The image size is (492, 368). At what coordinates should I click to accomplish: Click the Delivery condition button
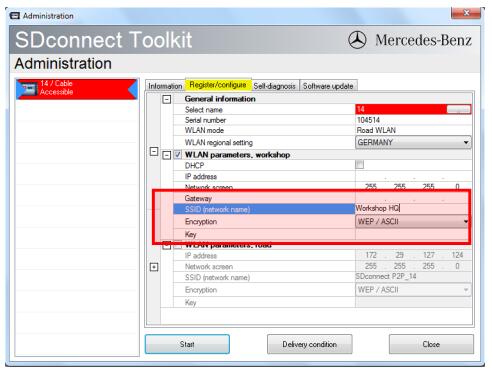[x=310, y=344]
